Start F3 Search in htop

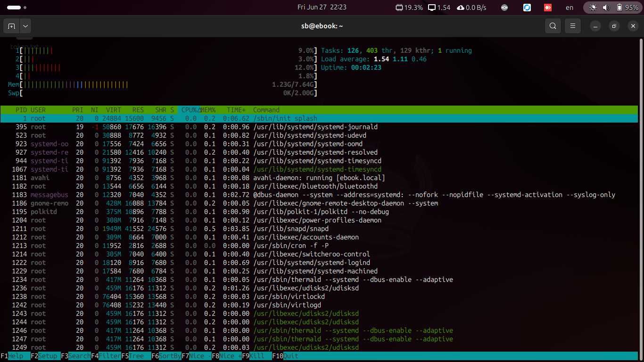coord(76,356)
